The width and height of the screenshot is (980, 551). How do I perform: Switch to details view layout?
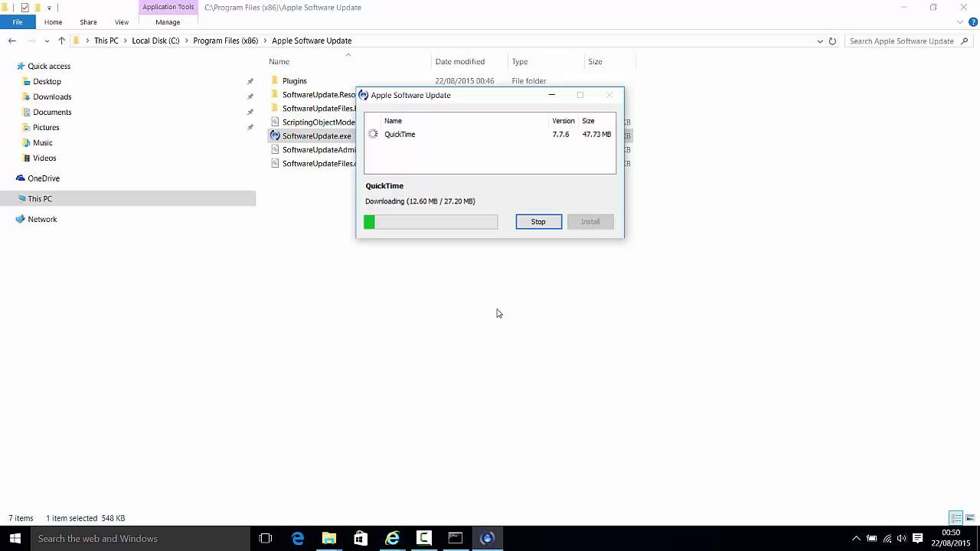(x=955, y=518)
